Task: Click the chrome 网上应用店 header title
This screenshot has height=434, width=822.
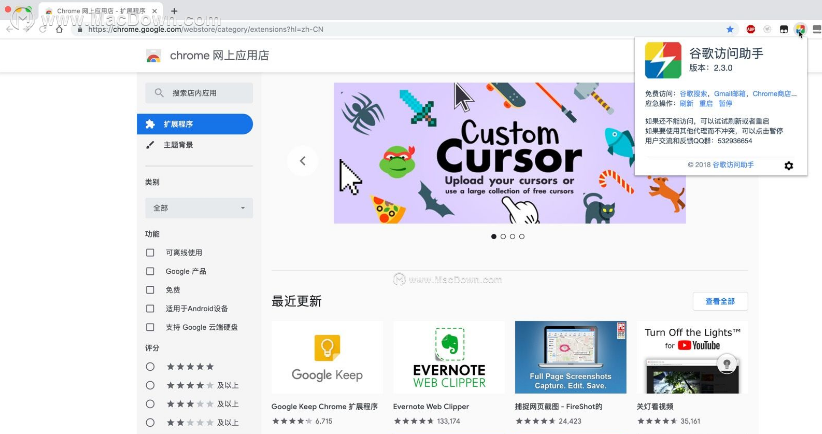Action: pyautogui.click(x=219, y=56)
